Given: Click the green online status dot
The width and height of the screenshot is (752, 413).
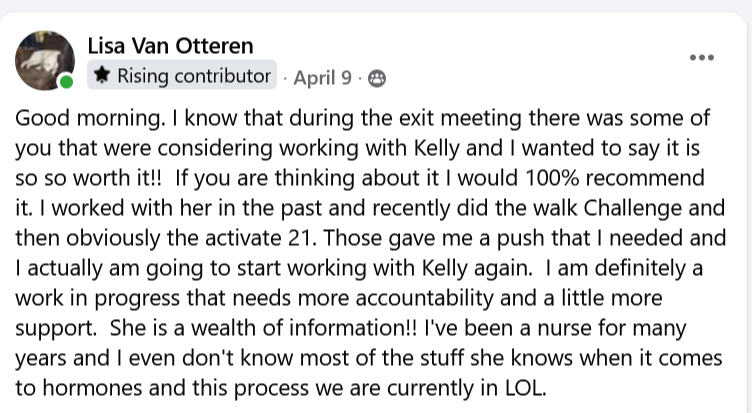Looking at the screenshot, I should coord(67,83).
